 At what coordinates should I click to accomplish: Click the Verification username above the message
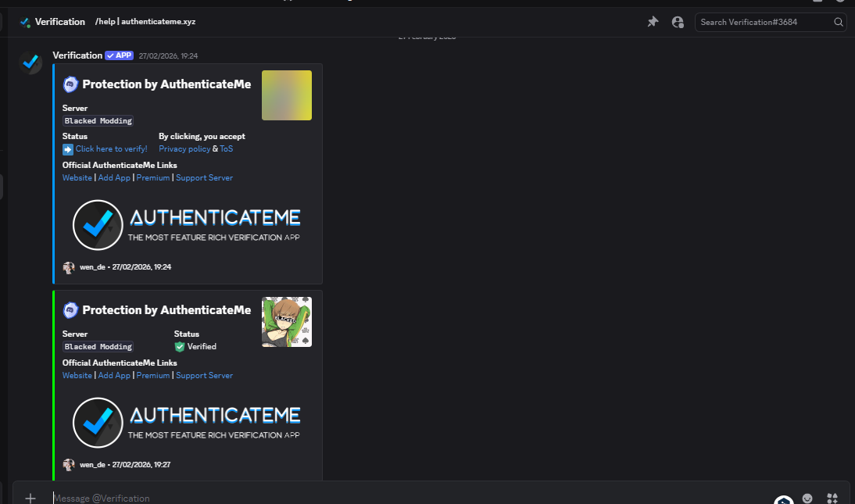[x=77, y=55]
